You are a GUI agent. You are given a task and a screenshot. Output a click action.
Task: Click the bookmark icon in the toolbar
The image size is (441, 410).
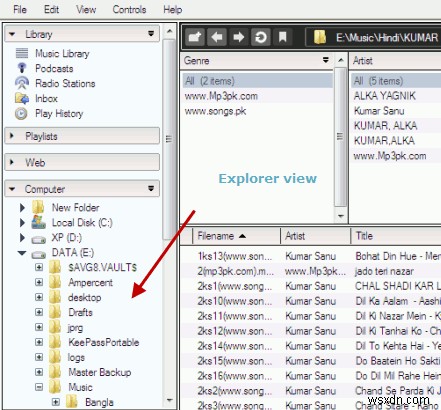282,37
